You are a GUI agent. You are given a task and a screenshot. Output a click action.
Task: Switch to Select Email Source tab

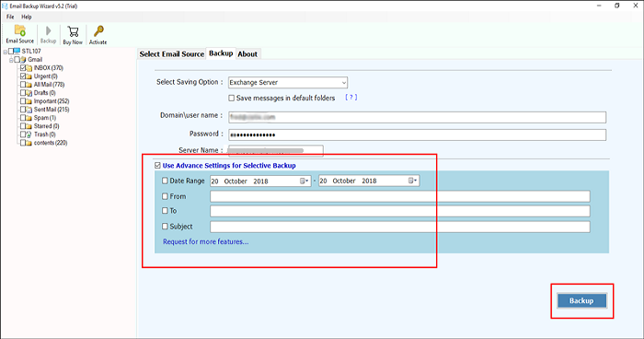coord(172,54)
